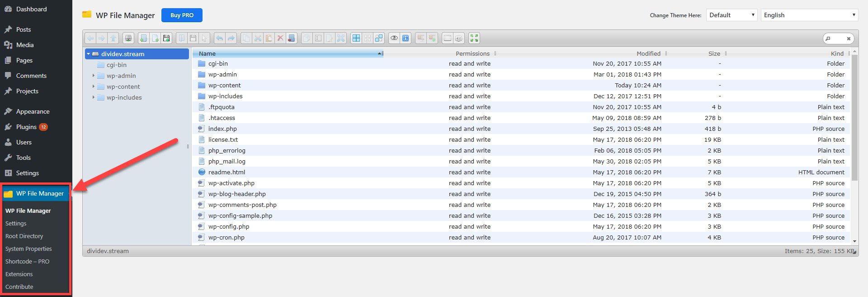Viewport: 868px width, 297px height.
Task: Toggle list or icons view icon
Action: point(448,38)
